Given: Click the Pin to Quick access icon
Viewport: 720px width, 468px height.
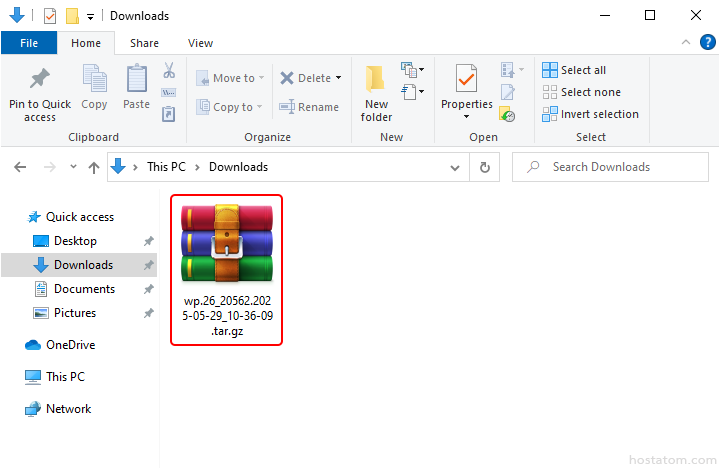Looking at the screenshot, I should click(x=40, y=80).
